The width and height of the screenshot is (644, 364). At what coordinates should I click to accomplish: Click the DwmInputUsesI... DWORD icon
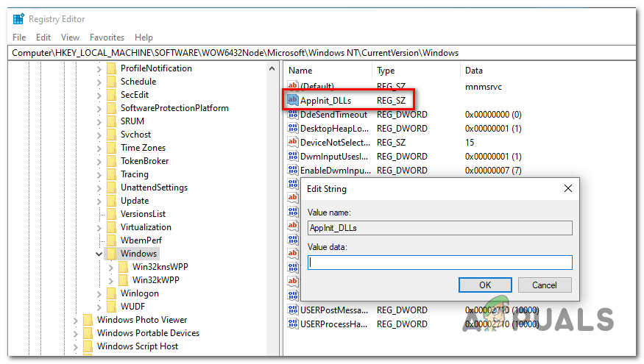tap(292, 157)
